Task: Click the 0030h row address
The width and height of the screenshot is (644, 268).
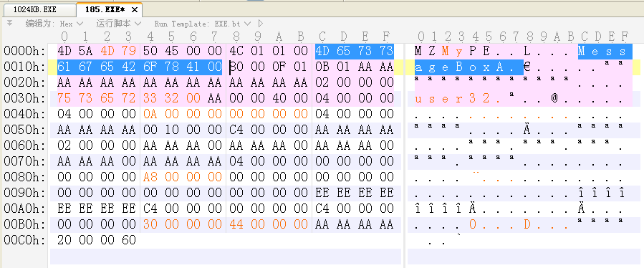Action: click(x=24, y=98)
